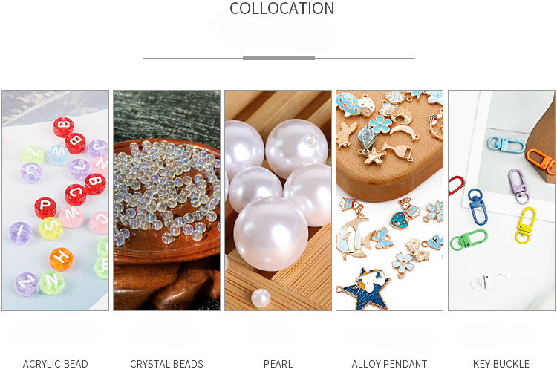Click the blue star cat pendant
This screenshot has height=392, width=557.
[363, 290]
